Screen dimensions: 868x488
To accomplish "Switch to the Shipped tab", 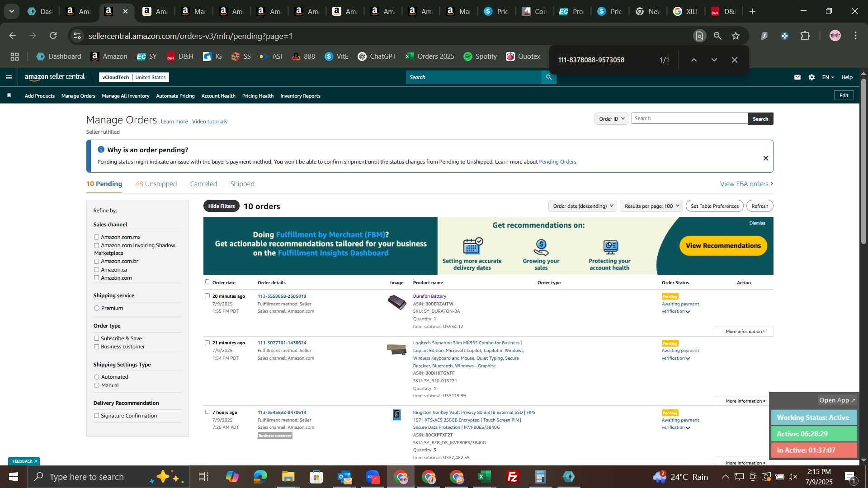I will click(242, 184).
